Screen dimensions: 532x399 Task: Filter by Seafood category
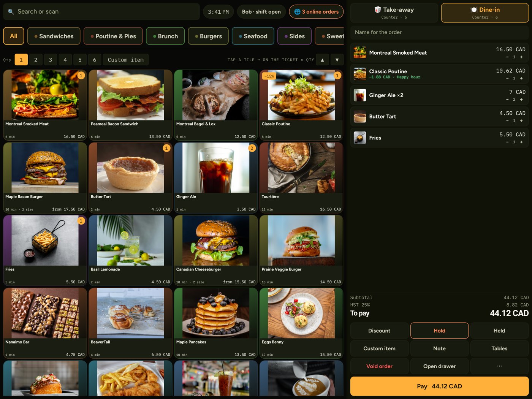coord(253,36)
